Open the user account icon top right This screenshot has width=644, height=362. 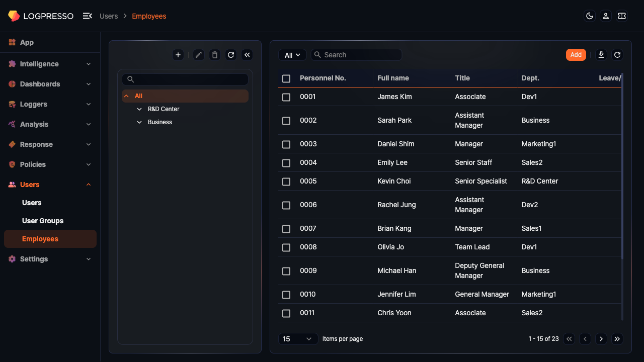point(605,16)
